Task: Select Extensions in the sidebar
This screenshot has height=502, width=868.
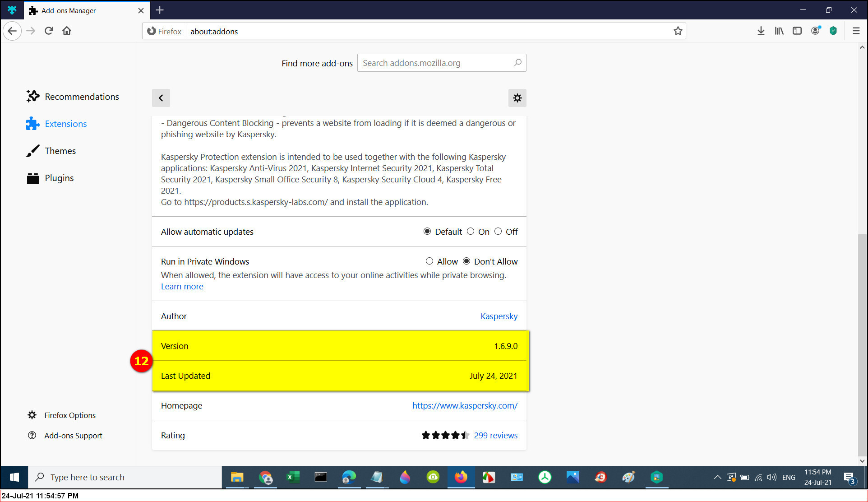Action: pyautogui.click(x=56, y=124)
